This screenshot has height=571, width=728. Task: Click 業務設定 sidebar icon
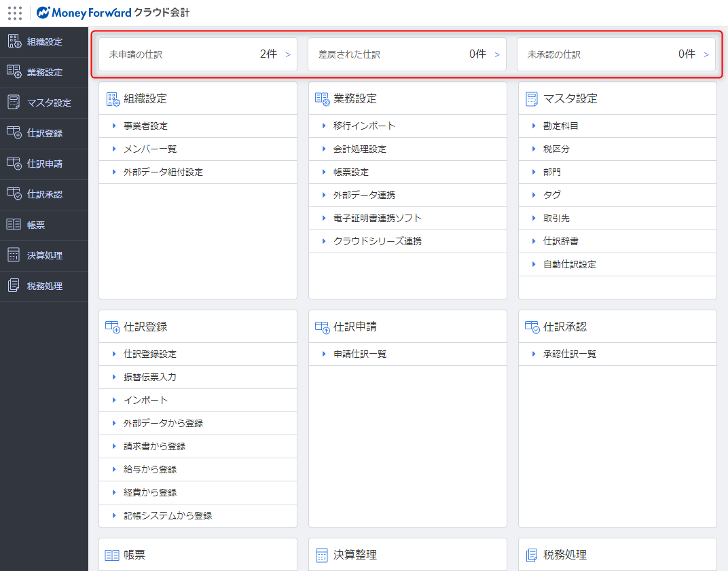[x=14, y=71]
